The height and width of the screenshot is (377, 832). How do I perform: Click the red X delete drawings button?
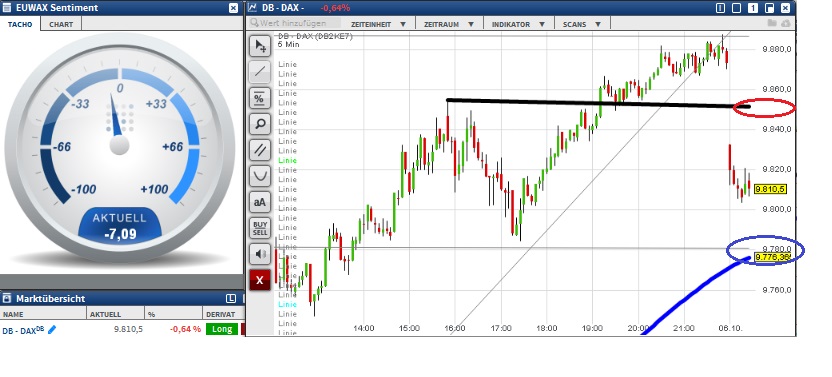[260, 280]
